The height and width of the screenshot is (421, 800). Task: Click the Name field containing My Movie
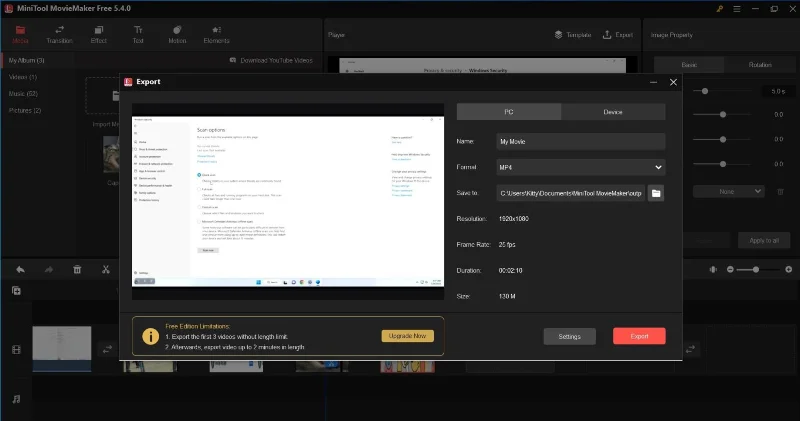581,142
